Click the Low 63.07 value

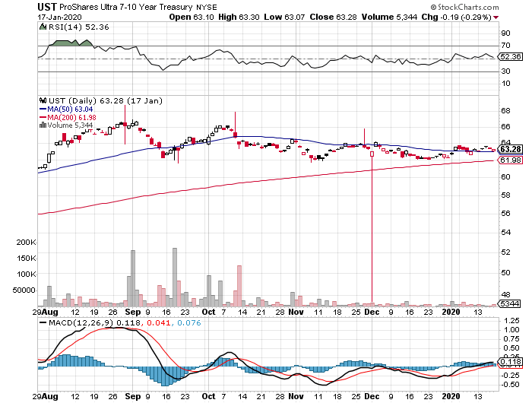[284, 17]
